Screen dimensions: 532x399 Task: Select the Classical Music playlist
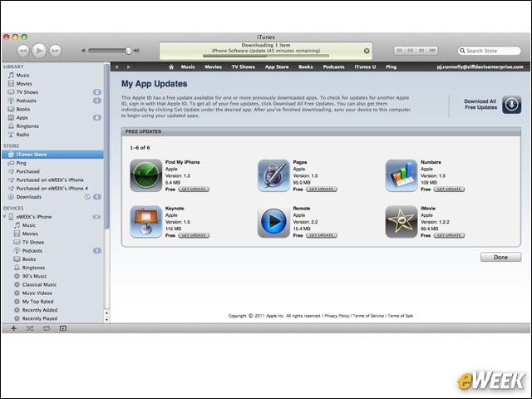52,284
